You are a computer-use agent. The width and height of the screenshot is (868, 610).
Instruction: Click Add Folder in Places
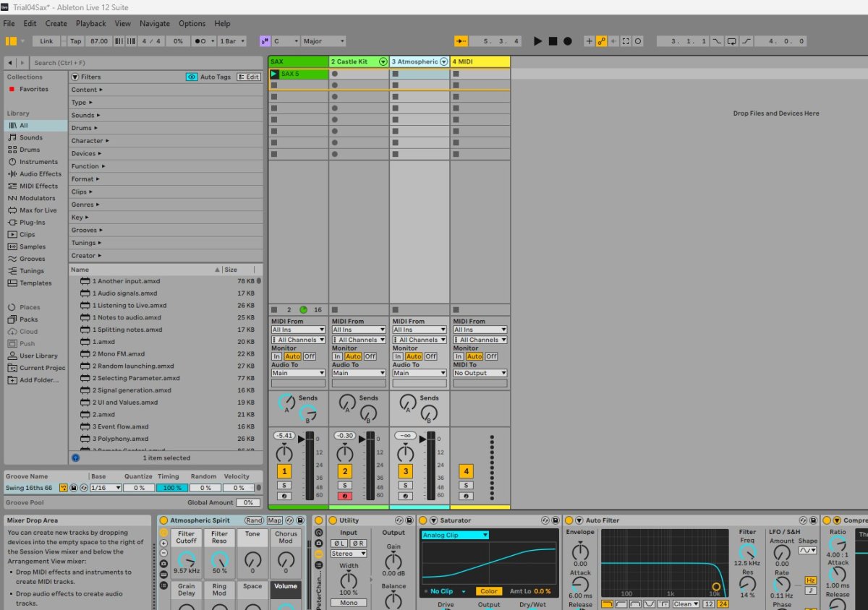pyautogui.click(x=39, y=380)
